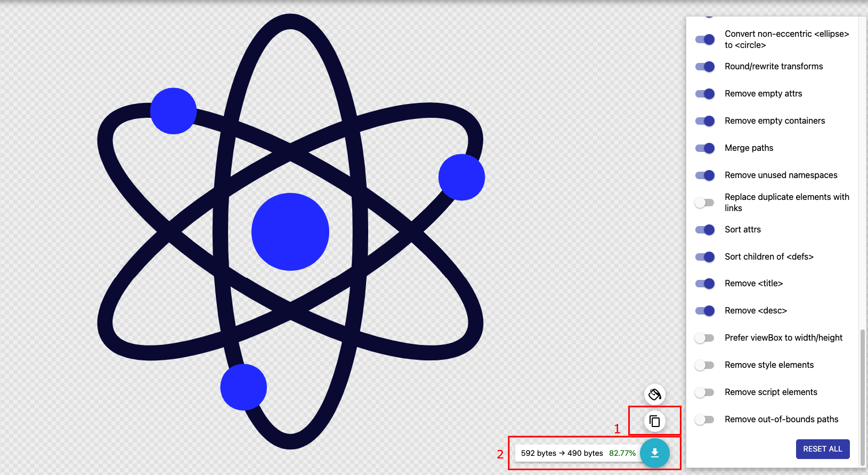Toggle Remove unused namespaces
Viewport: 868px width, 475px height.
tap(705, 175)
